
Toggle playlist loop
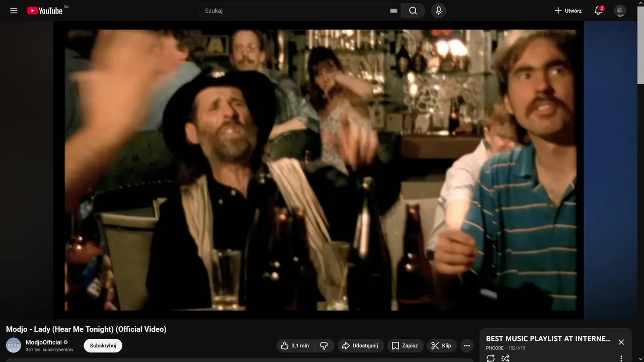coord(491,358)
